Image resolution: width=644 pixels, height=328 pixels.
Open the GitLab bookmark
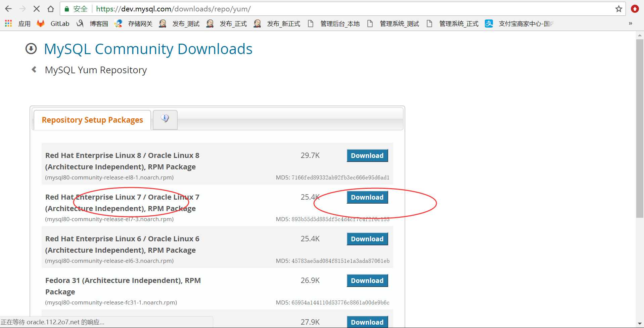coord(53,24)
